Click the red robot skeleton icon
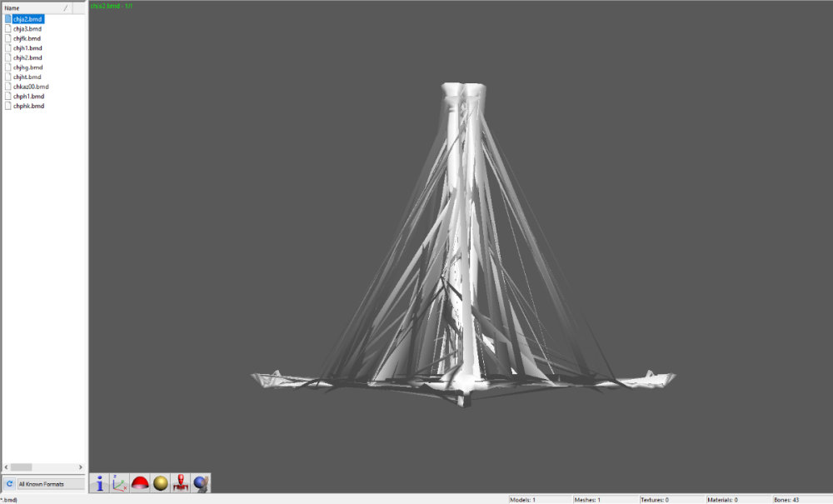 click(181, 483)
